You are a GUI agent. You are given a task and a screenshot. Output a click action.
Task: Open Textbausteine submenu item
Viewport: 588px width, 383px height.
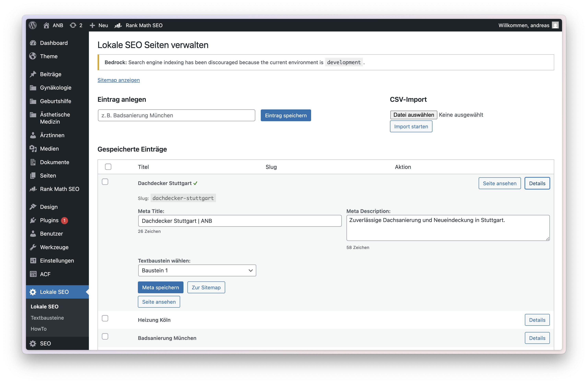pos(47,318)
